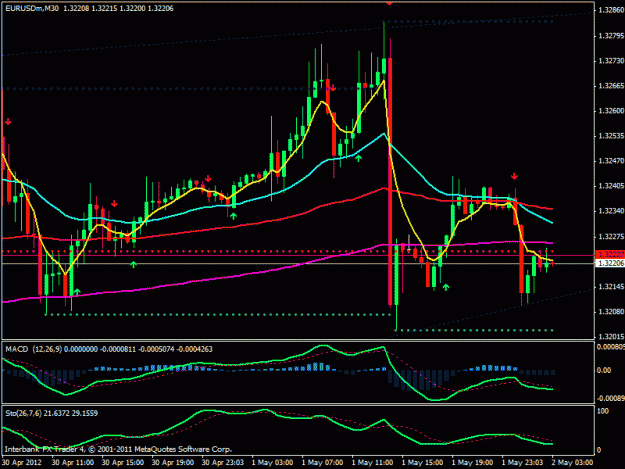Click the red 1.32227 price level tag

click(610, 254)
